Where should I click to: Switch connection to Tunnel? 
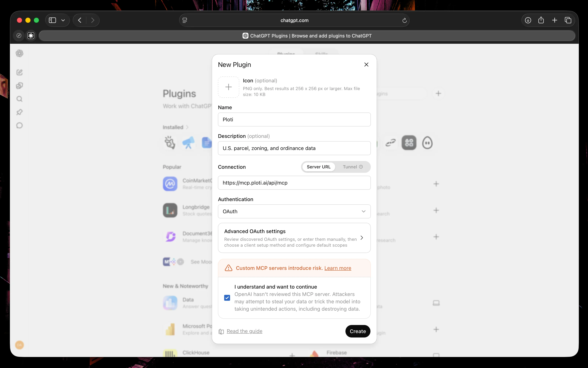[x=352, y=167]
